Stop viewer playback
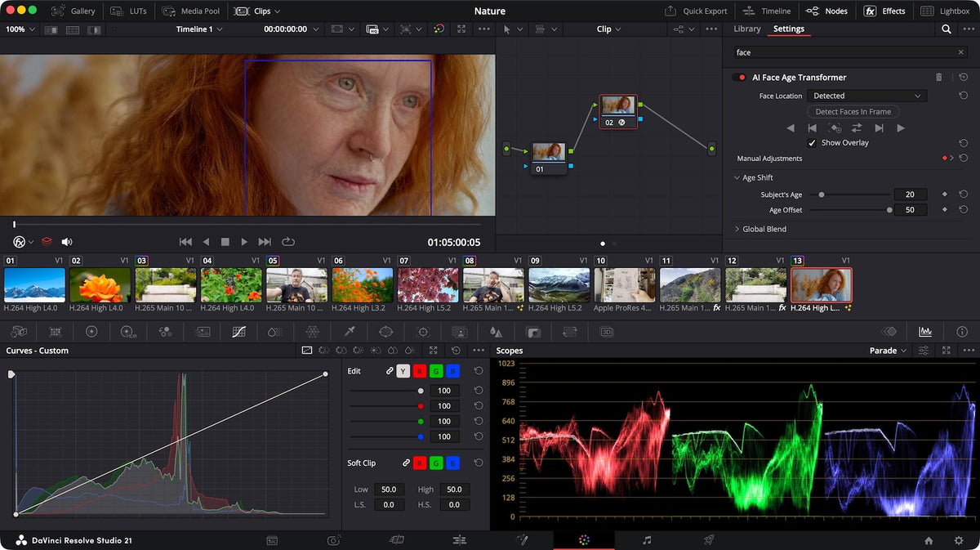 tap(225, 242)
